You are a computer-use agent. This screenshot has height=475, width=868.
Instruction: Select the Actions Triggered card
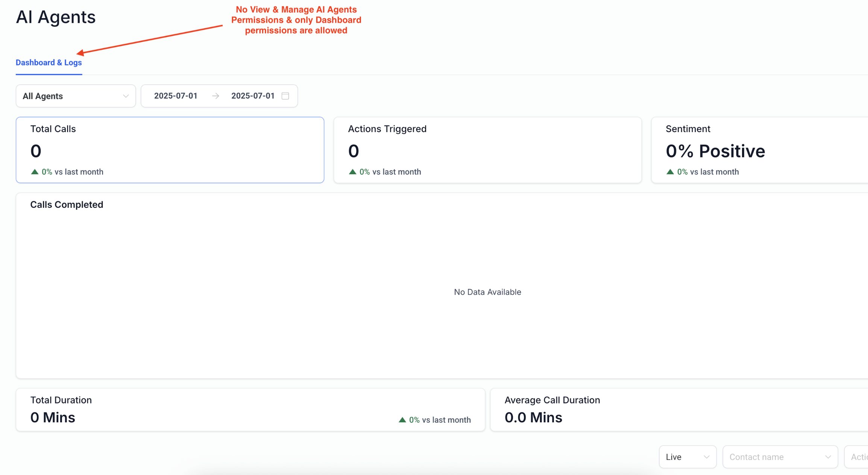pos(488,150)
